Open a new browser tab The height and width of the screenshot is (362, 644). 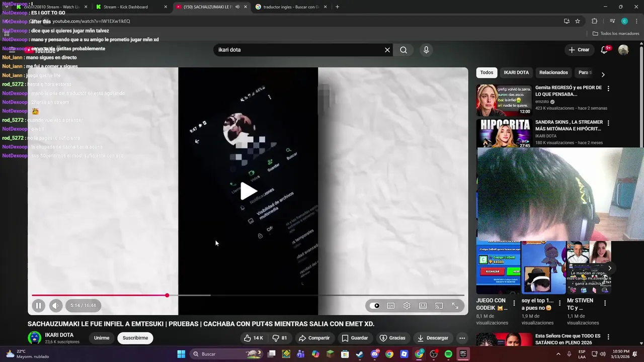(x=337, y=7)
